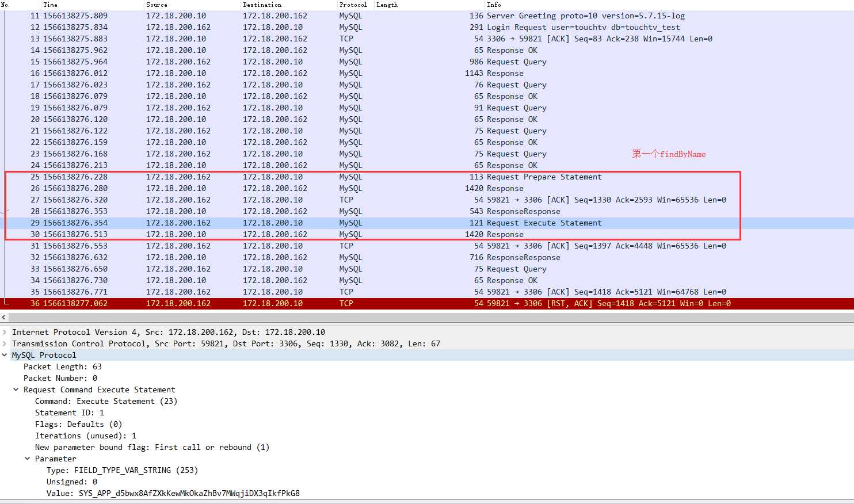
Task: Select packet 12 Login Request row
Action: pyautogui.click(x=427, y=27)
